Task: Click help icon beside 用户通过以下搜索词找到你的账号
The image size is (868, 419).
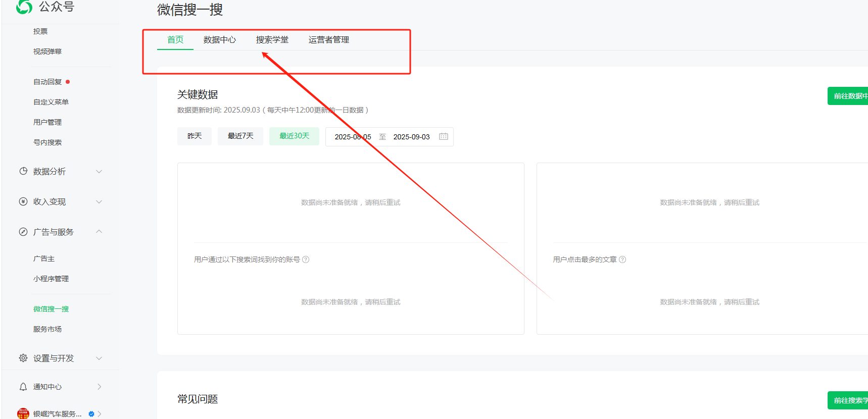Action: 306,259
